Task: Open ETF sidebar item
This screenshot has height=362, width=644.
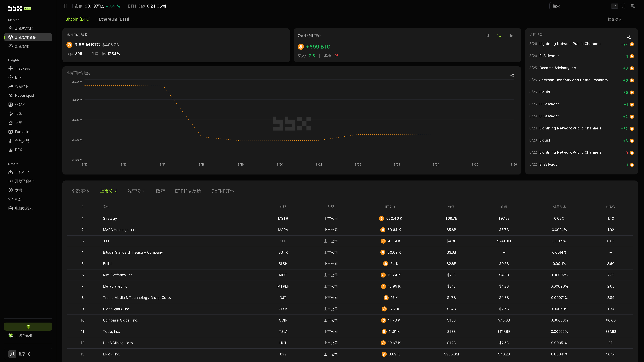Action: (28, 77)
